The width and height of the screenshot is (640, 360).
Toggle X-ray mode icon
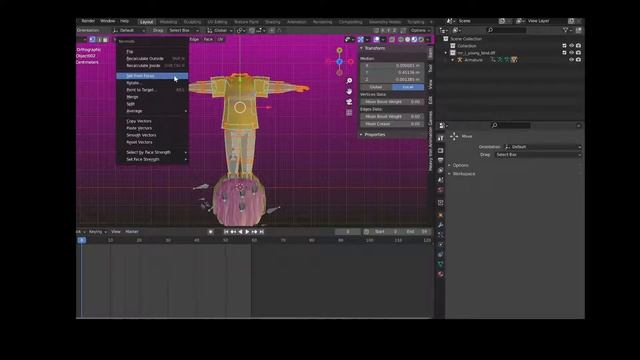click(392, 40)
